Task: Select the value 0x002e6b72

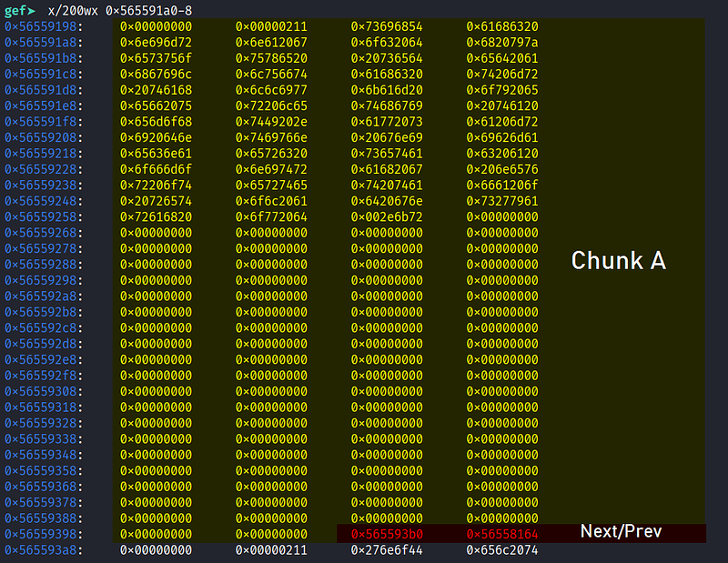Action: (x=387, y=216)
